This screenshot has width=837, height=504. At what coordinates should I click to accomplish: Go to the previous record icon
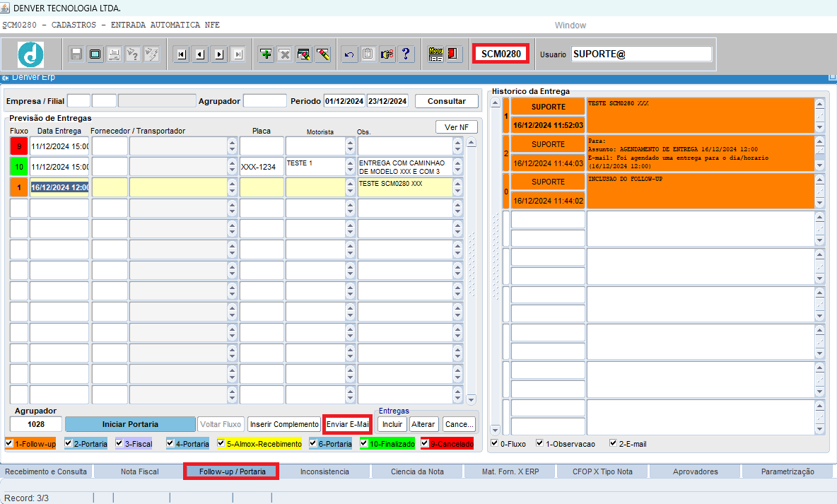pyautogui.click(x=201, y=54)
